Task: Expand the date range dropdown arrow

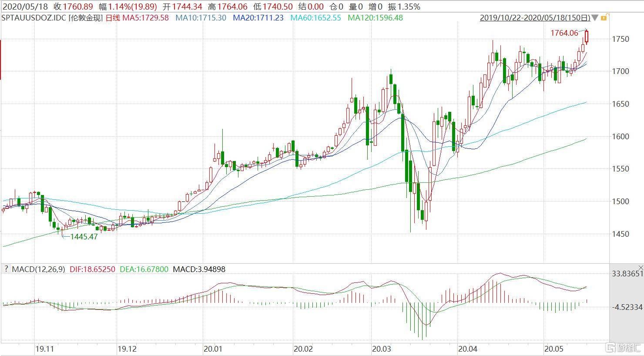Action: pyautogui.click(x=595, y=18)
